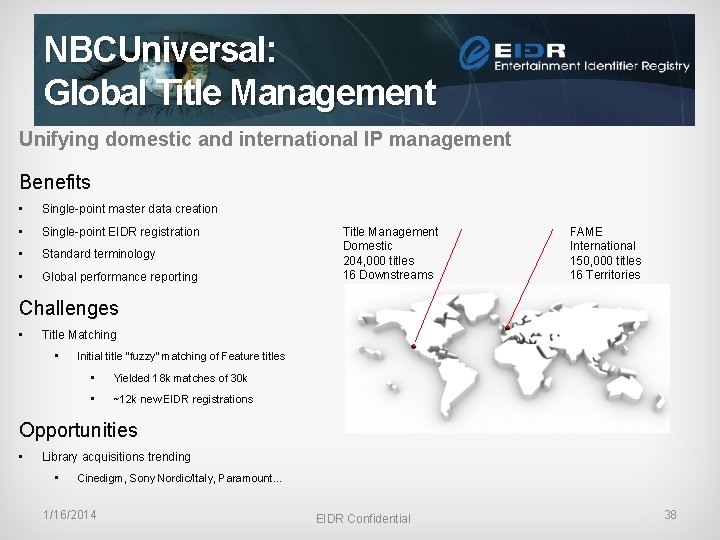Click the world map image
Screen dimensions: 720x540
click(507, 358)
